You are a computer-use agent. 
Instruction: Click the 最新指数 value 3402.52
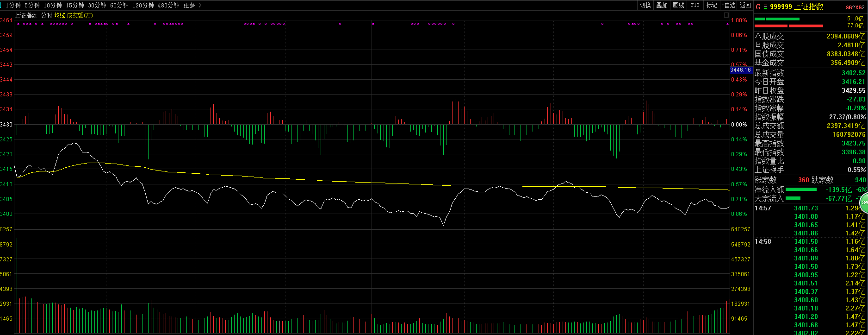[x=854, y=73]
